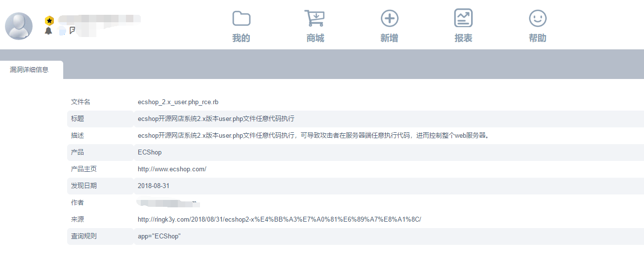Click the 新增 plus circle icon
The width and height of the screenshot is (644, 272).
389,19
